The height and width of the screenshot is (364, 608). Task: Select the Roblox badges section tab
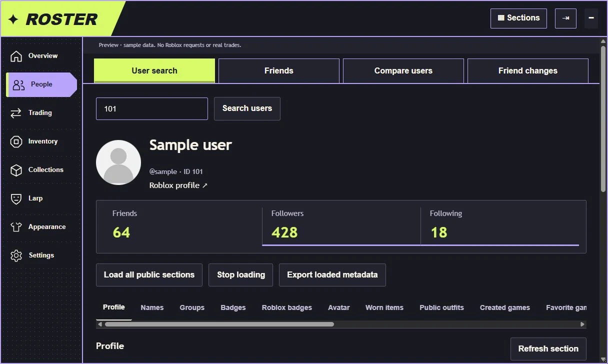(x=287, y=307)
